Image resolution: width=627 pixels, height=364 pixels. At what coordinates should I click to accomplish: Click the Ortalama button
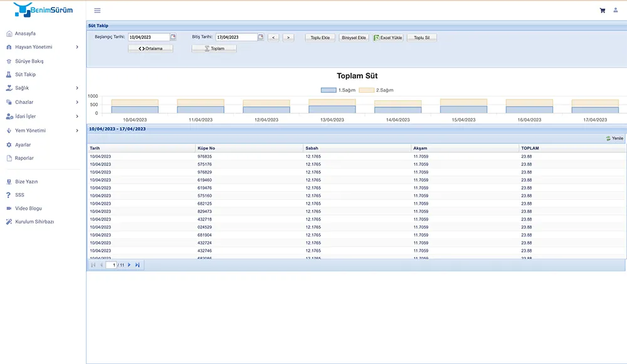pos(150,49)
